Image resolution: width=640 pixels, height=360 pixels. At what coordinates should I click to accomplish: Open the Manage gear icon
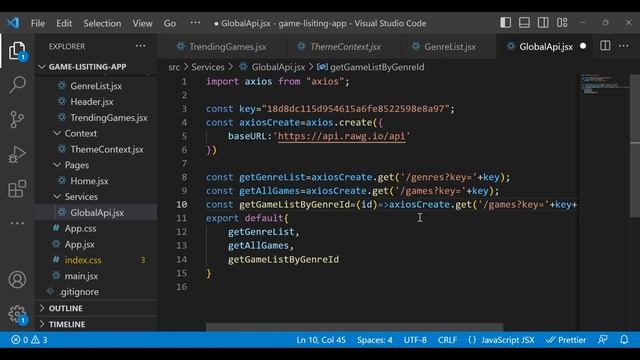(x=17, y=314)
